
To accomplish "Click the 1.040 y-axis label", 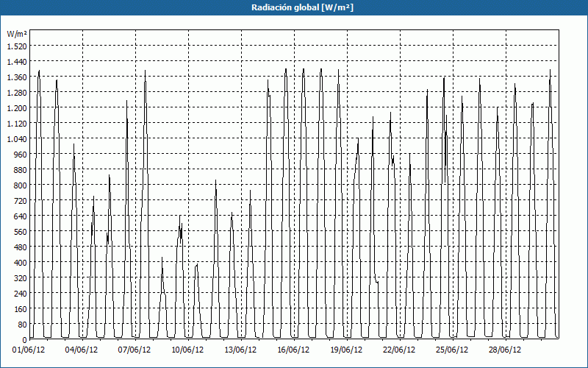I will (x=17, y=139).
